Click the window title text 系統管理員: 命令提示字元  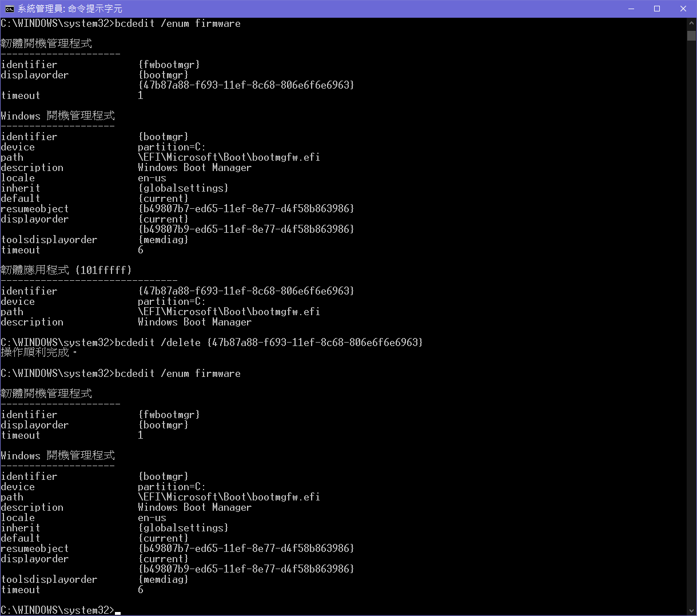click(70, 9)
